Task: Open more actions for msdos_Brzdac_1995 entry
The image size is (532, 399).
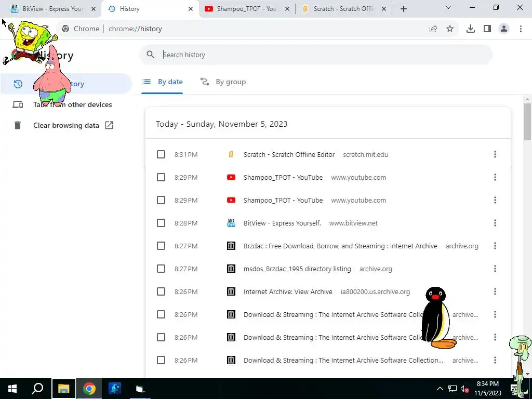Action: coord(495,269)
